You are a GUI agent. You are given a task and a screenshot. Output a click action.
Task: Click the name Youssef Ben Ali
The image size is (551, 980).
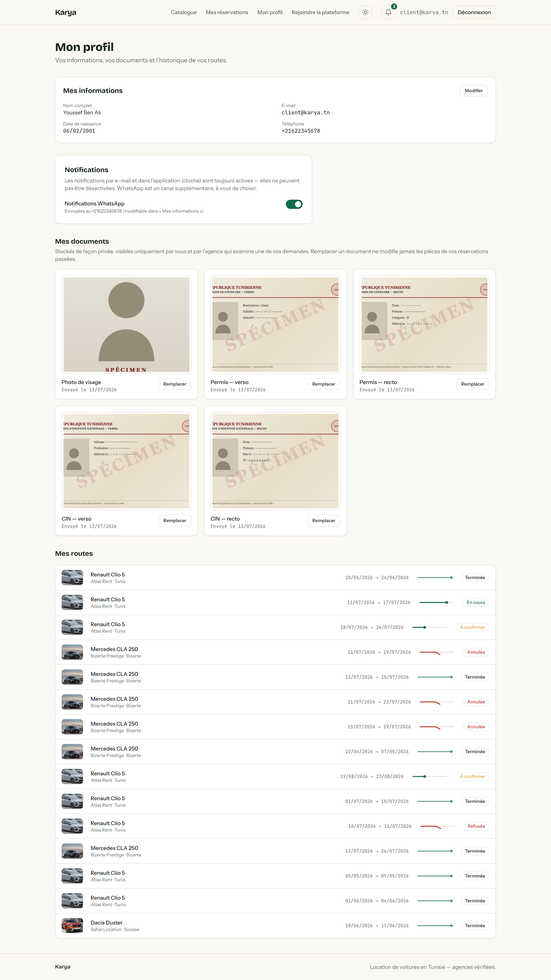[x=82, y=113]
